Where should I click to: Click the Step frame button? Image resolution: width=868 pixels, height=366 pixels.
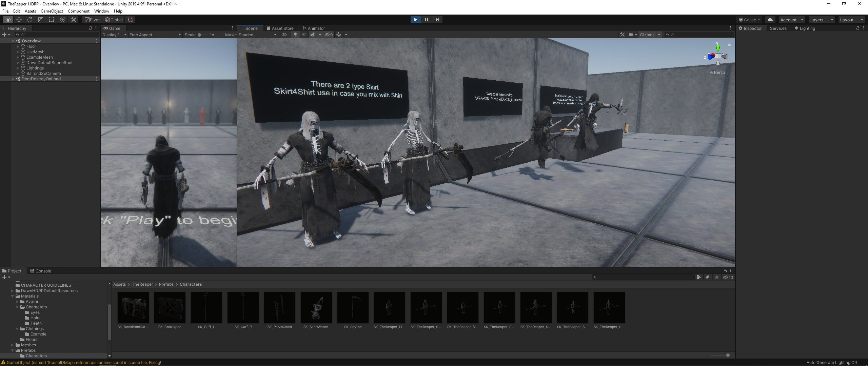[437, 20]
